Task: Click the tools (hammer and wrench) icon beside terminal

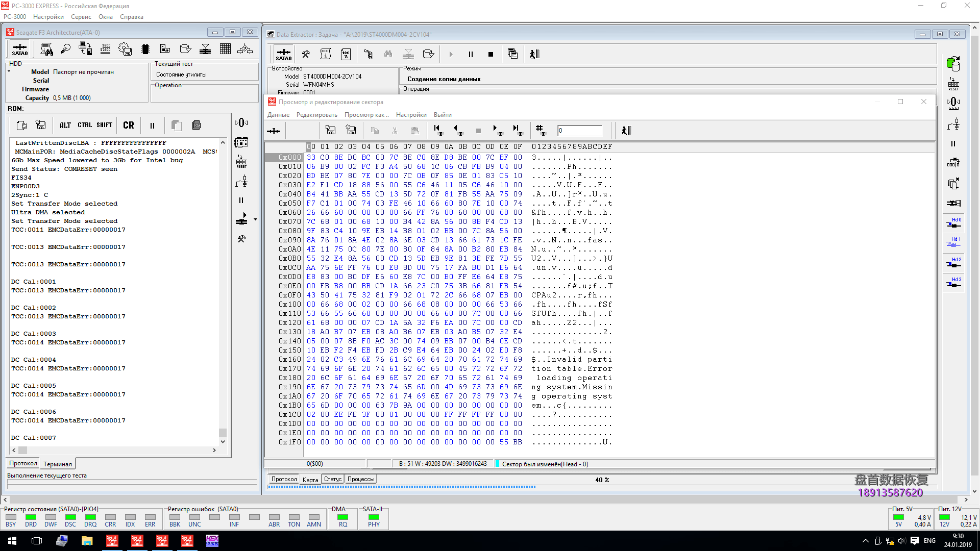Action: tap(241, 238)
